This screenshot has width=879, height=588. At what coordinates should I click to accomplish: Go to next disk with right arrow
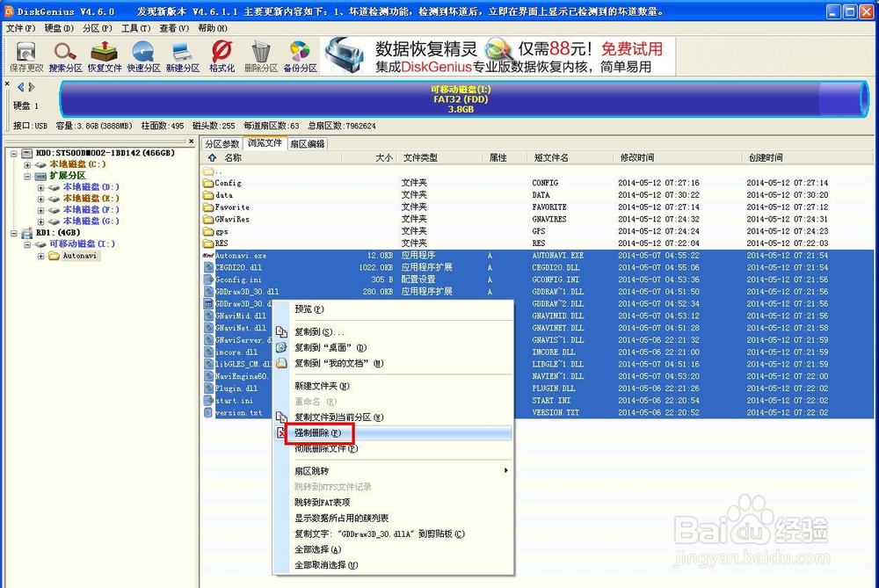coord(32,87)
